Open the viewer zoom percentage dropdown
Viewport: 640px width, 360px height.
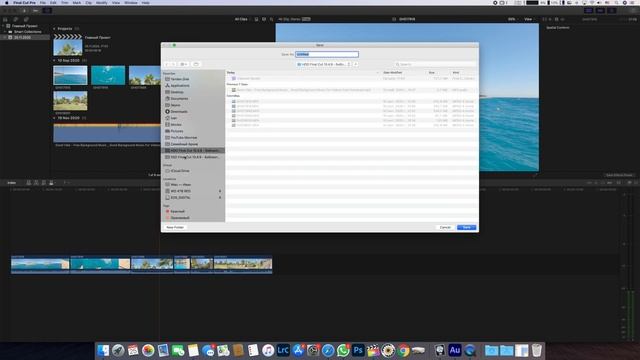click(x=512, y=19)
